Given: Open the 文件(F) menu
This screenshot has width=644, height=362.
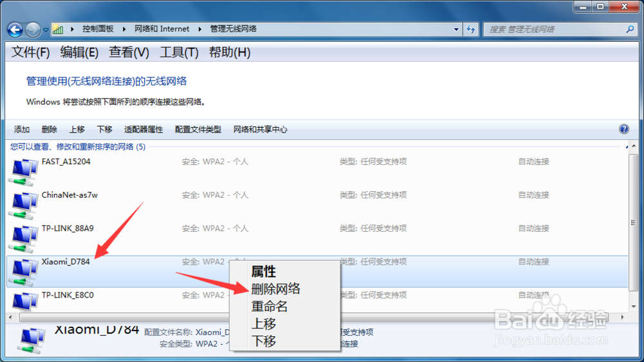Looking at the screenshot, I should (x=30, y=53).
